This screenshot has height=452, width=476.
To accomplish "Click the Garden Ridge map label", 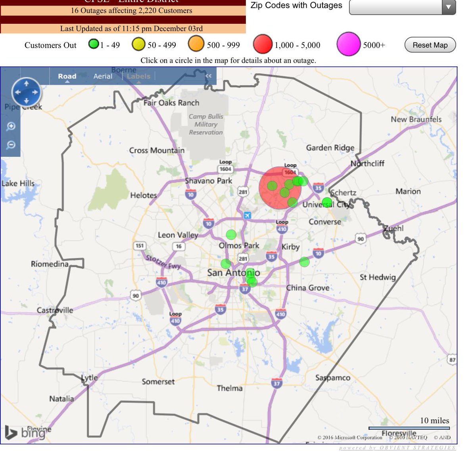I will click(330, 148).
